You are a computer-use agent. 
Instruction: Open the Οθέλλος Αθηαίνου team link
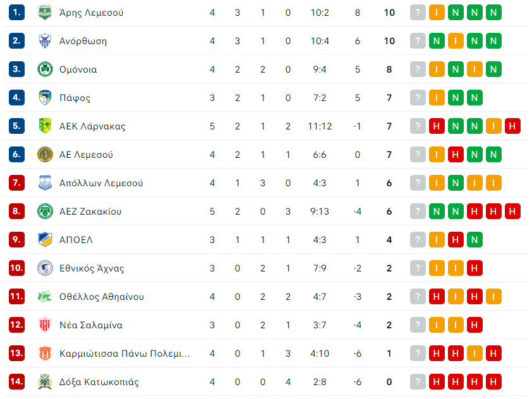click(102, 297)
